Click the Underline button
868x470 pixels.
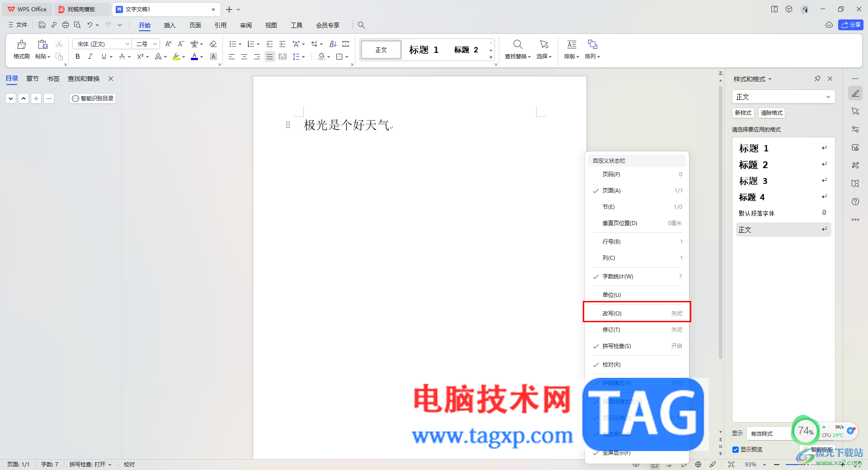(104, 56)
